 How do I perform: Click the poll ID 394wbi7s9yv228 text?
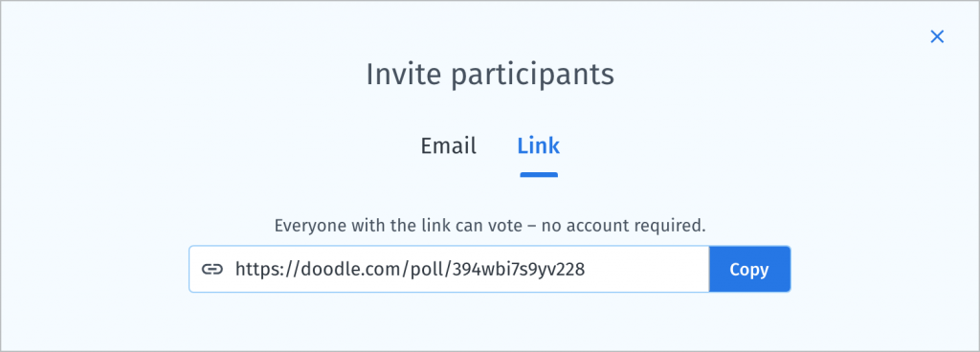pos(518,269)
